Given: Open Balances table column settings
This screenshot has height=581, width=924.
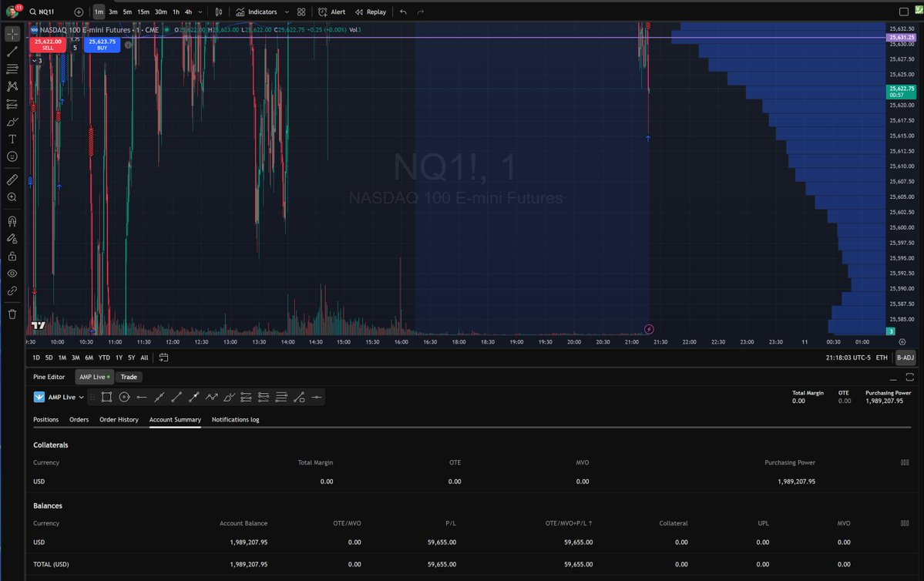Looking at the screenshot, I should coord(905,523).
